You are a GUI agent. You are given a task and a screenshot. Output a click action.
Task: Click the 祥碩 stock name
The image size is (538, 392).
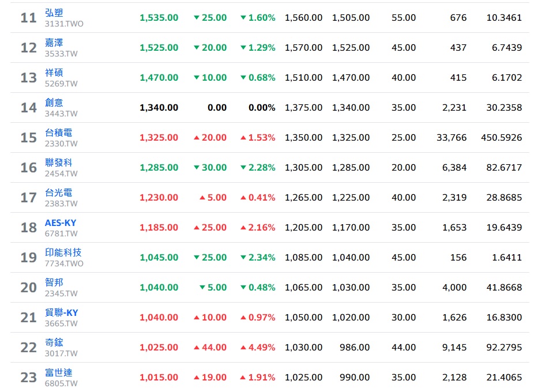54,73
